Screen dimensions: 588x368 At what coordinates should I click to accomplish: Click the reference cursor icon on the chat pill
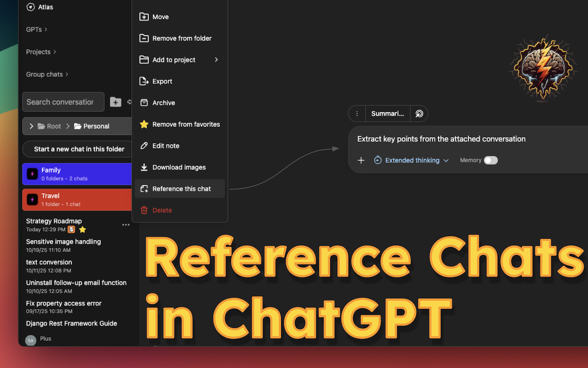click(x=419, y=114)
